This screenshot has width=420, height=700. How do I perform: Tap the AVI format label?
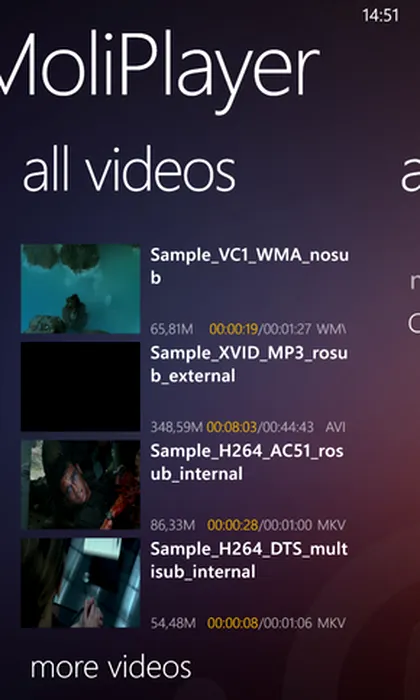[x=336, y=427]
